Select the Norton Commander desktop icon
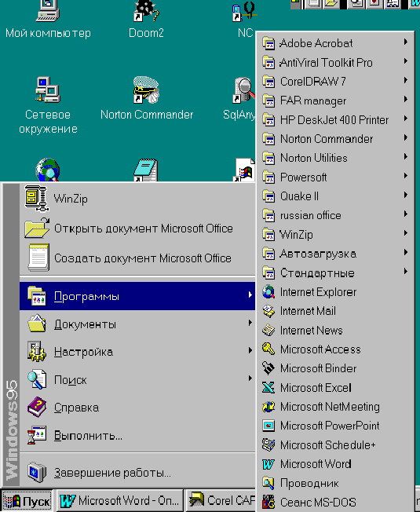420x512 pixels. tap(146, 90)
